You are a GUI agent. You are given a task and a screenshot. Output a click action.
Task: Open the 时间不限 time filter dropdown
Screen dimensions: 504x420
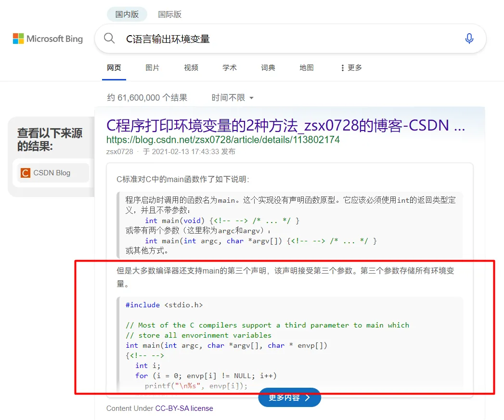[232, 98]
